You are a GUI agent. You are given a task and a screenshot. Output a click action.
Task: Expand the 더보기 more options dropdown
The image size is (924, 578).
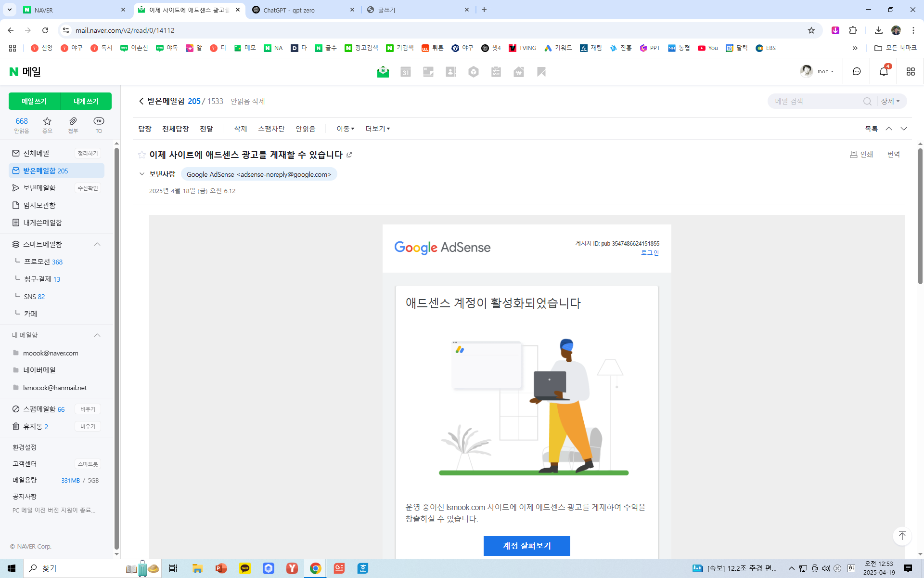point(377,129)
